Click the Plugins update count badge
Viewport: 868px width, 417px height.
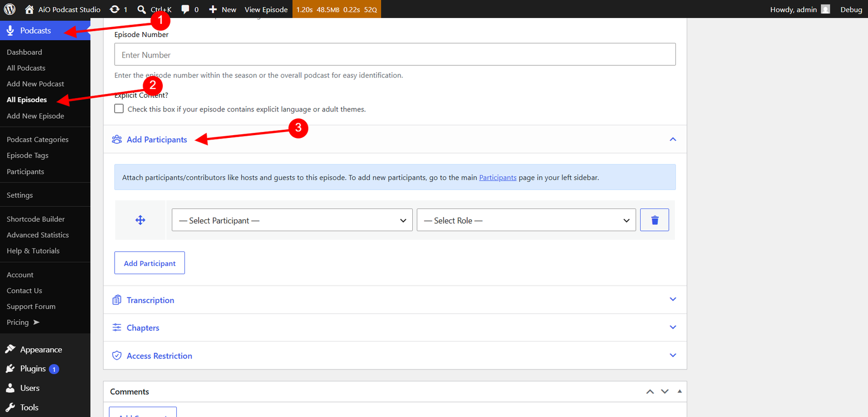[x=54, y=369]
